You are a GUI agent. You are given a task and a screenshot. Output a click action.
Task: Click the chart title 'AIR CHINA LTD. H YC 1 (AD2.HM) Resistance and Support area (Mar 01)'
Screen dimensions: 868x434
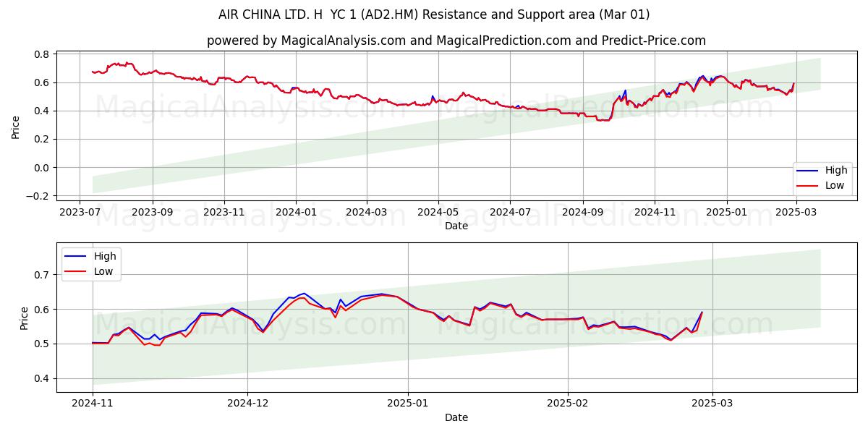(x=434, y=14)
